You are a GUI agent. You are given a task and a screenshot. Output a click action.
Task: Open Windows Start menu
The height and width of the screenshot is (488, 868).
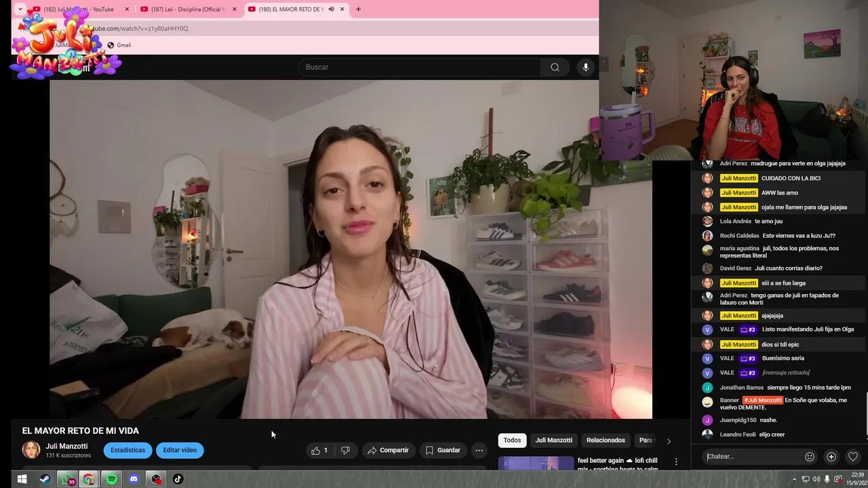point(22,479)
